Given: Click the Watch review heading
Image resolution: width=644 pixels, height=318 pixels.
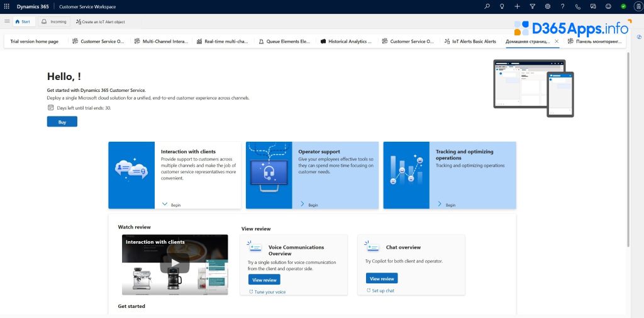Looking at the screenshot, I should 135,227.
